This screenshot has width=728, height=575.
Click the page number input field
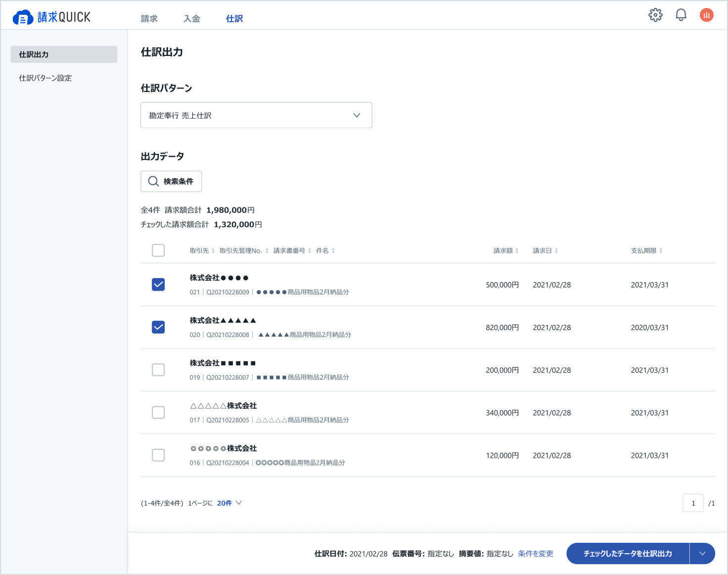click(x=693, y=503)
